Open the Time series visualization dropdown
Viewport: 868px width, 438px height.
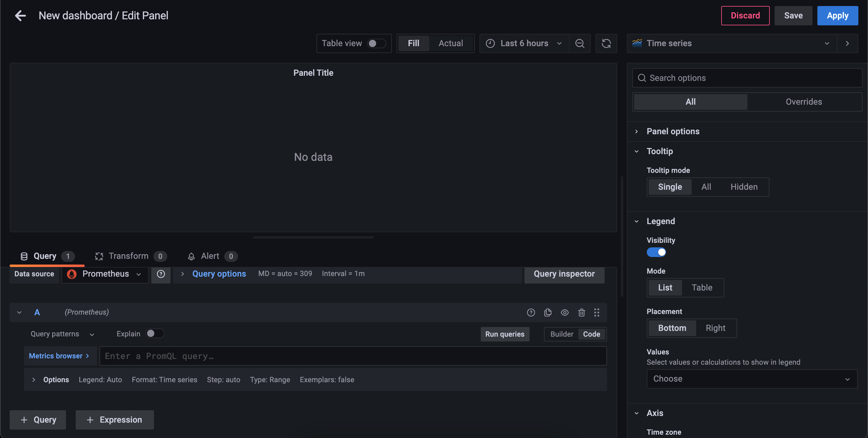[731, 43]
